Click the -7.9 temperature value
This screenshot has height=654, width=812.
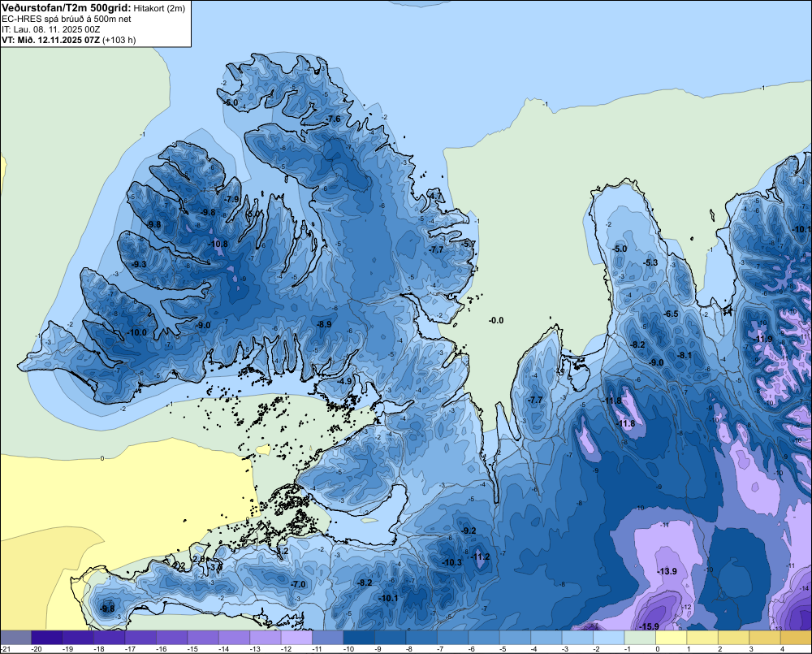pyautogui.click(x=231, y=199)
